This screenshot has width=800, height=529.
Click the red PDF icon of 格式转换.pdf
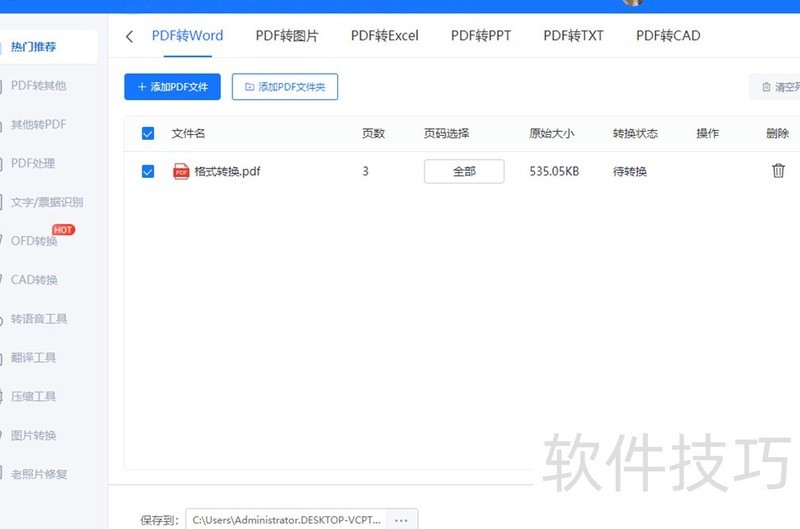(x=181, y=171)
